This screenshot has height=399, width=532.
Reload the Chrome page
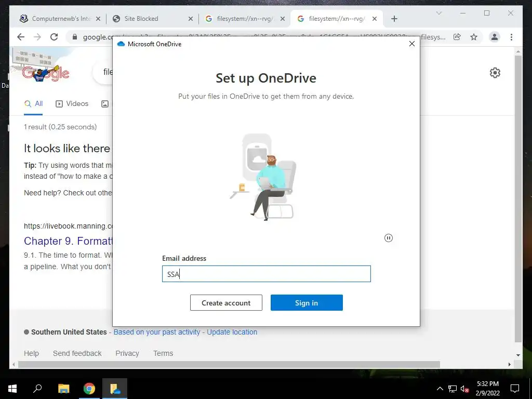point(54,37)
